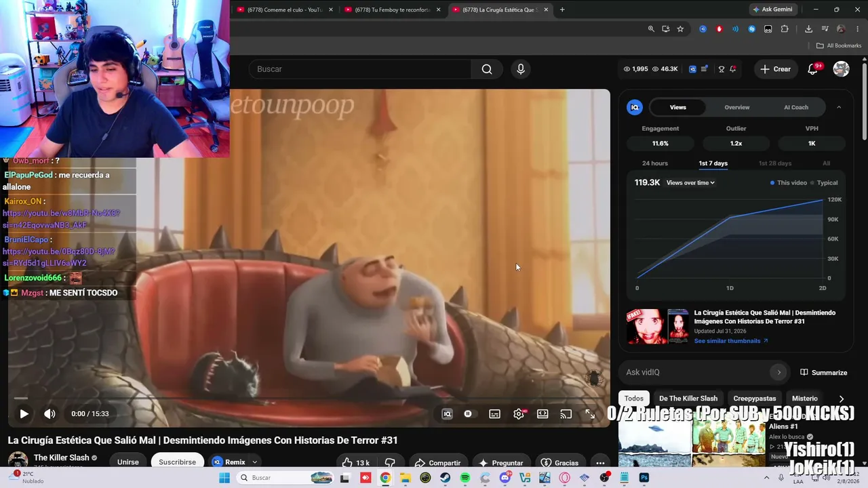
Task: Open the vidIQ logo in the stats bar
Action: point(692,69)
